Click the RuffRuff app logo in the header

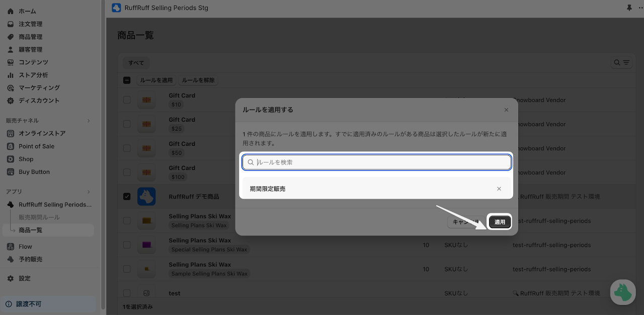[x=116, y=8]
